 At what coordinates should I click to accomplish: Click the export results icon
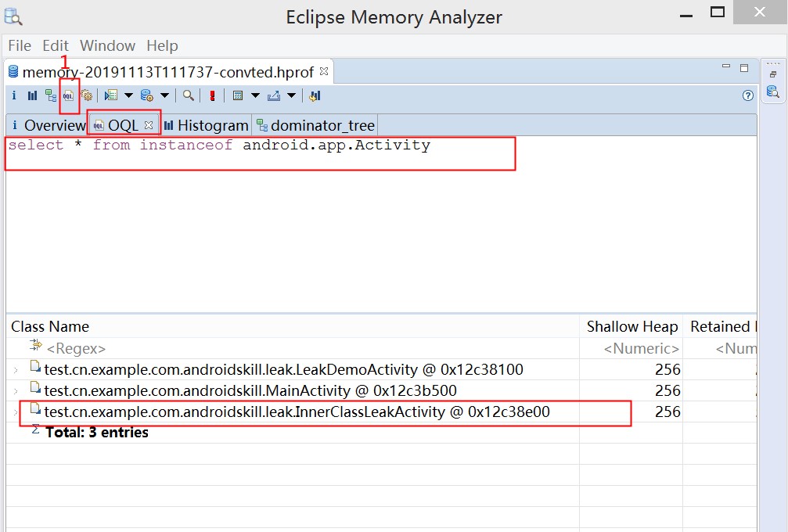point(274,95)
